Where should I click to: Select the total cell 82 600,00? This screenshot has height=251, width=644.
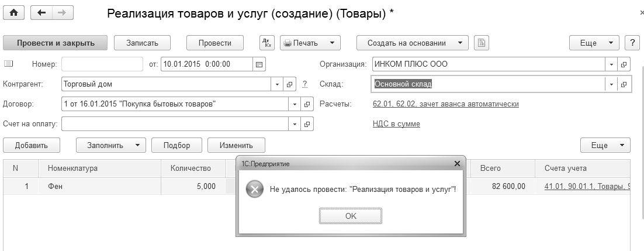point(503,187)
